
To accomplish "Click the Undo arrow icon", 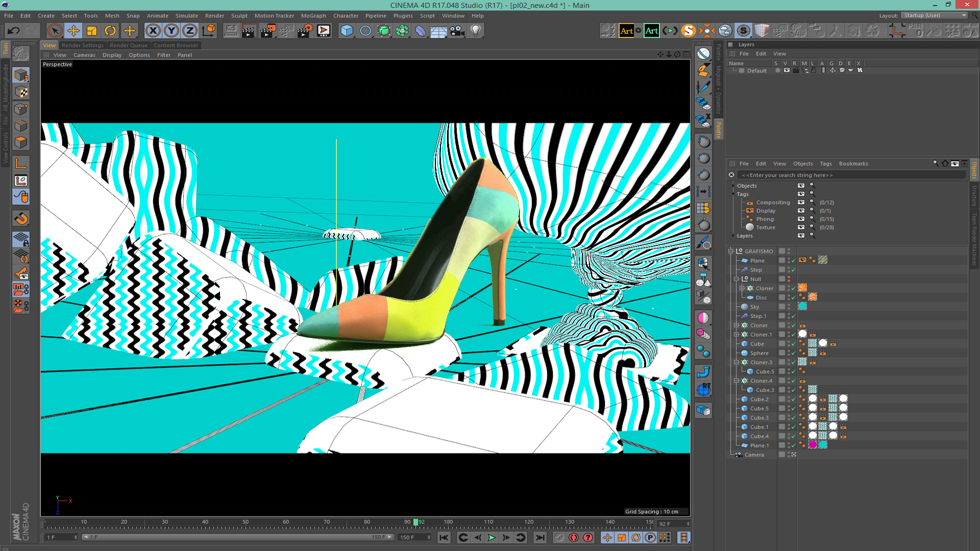I will [x=14, y=31].
